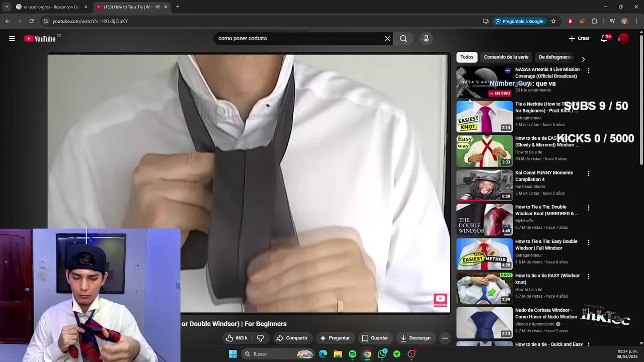
Task: Open Easy way Windsor thumbnail 3:33
Action: point(485,151)
